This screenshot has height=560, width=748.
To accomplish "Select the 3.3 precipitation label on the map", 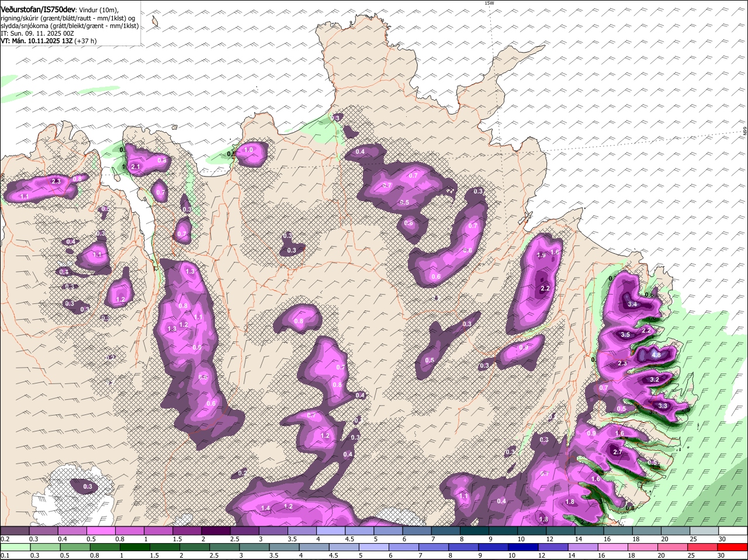I will [663, 406].
